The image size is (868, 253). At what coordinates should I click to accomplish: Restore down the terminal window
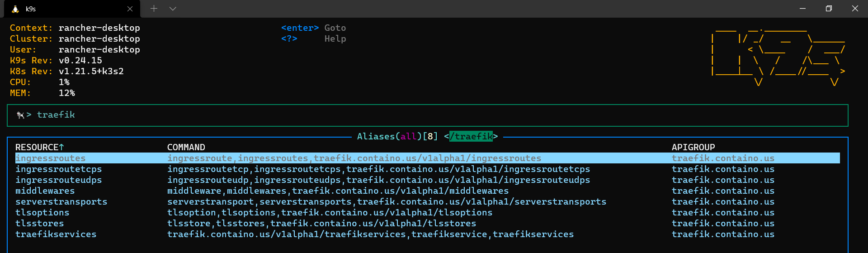[x=829, y=9]
